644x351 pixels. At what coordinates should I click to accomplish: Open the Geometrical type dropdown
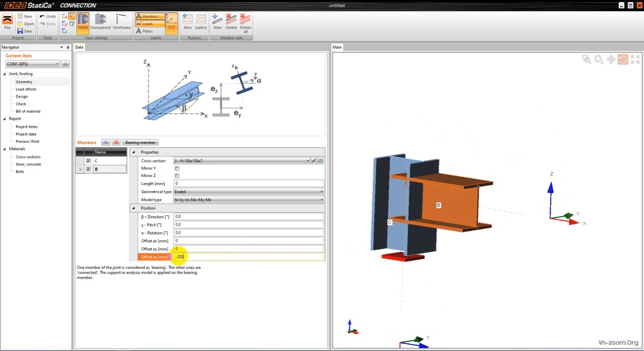tap(321, 192)
